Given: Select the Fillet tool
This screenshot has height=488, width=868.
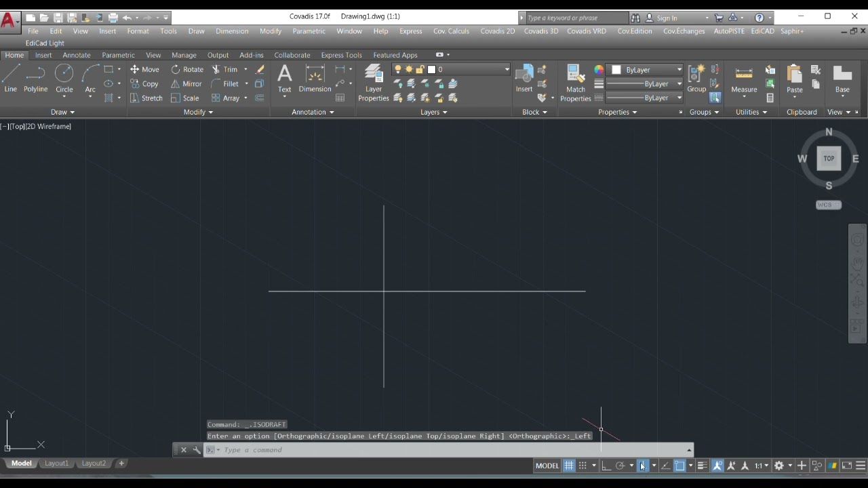Looking at the screenshot, I should point(225,83).
